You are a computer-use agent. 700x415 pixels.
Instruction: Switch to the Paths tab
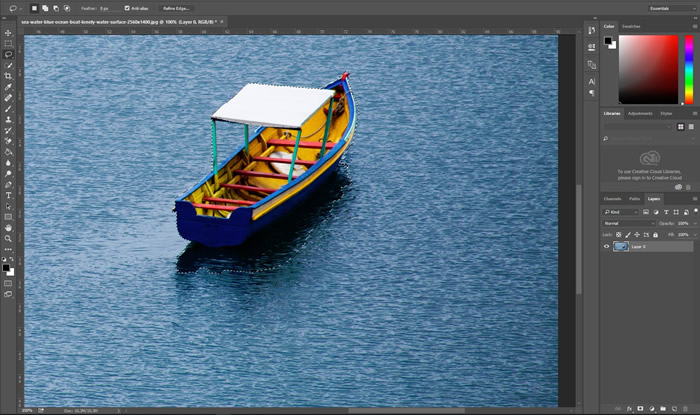coord(634,199)
